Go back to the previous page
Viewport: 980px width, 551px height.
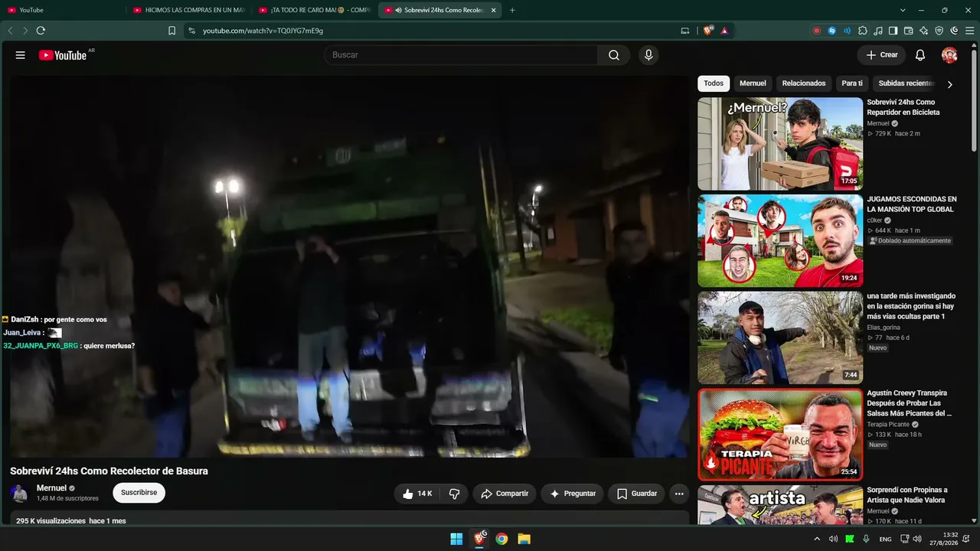pos(10,31)
